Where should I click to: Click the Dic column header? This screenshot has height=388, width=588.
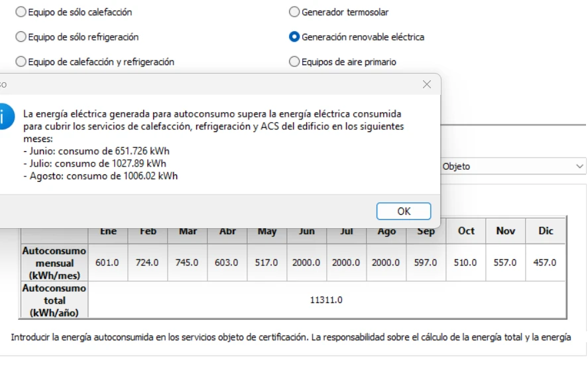click(546, 231)
